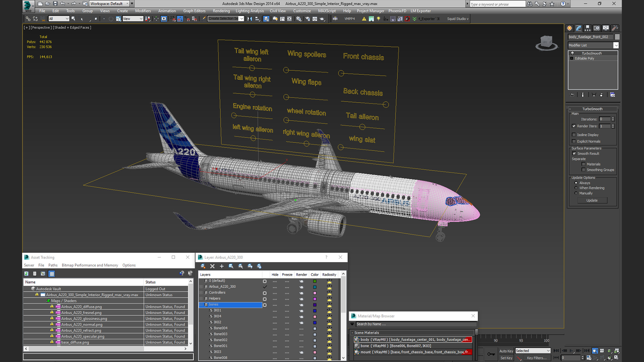Click the green color swatch of 0 (default) layer

pyautogui.click(x=315, y=281)
